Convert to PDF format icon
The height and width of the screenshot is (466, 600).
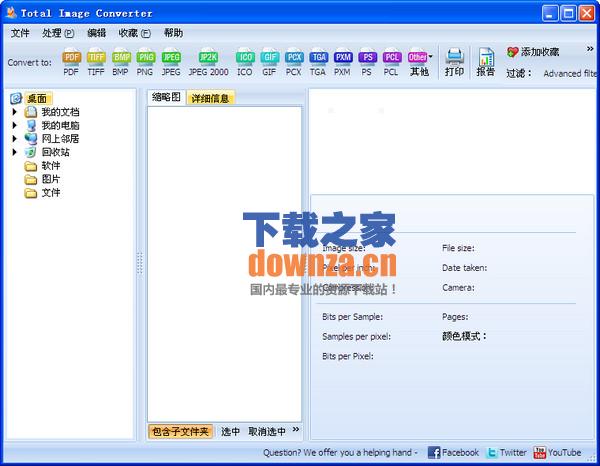[71, 63]
